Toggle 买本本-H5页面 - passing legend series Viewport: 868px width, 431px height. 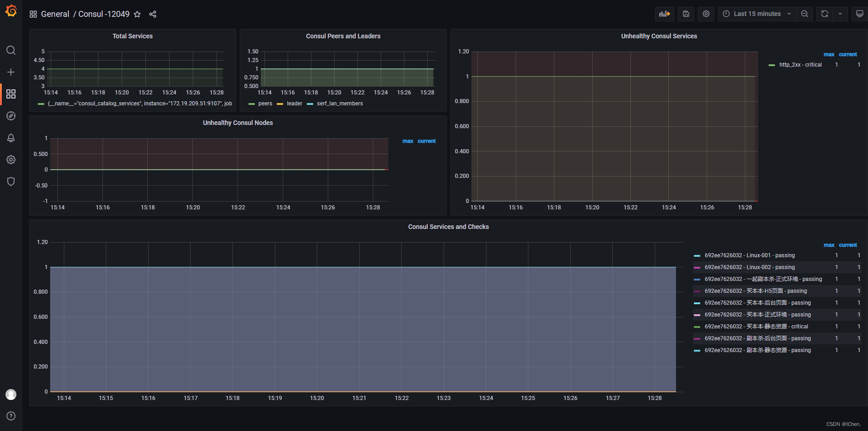756,291
